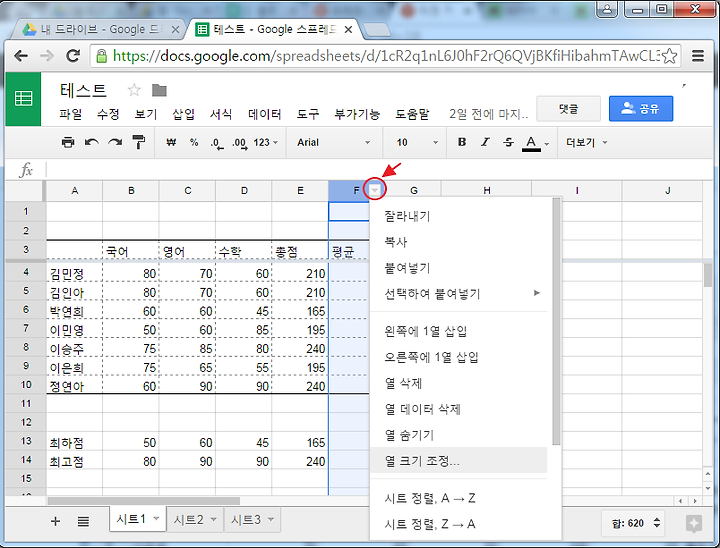
Task: Bookmark this page with star icon
Action: tap(670, 56)
